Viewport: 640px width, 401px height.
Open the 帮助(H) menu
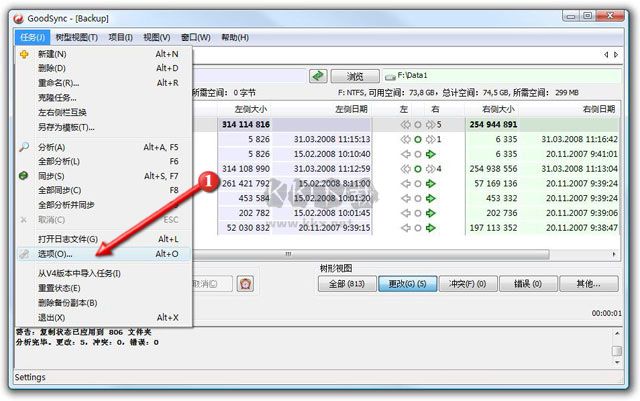click(235, 37)
